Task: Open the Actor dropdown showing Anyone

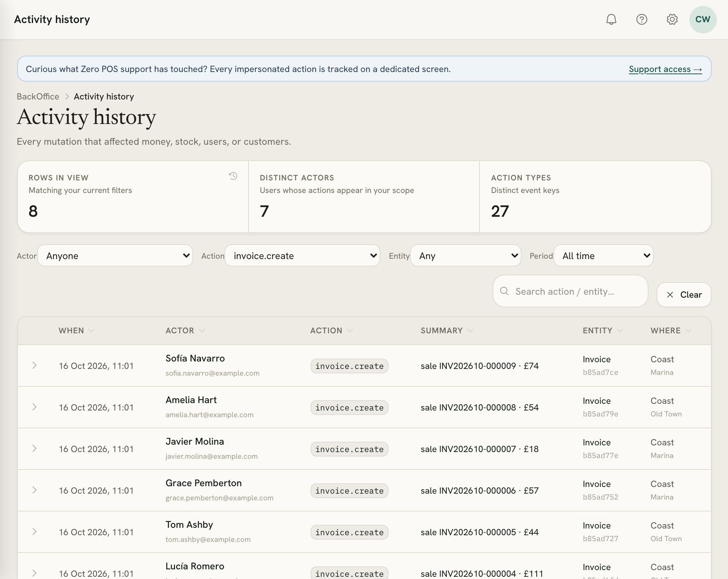Action: point(115,255)
